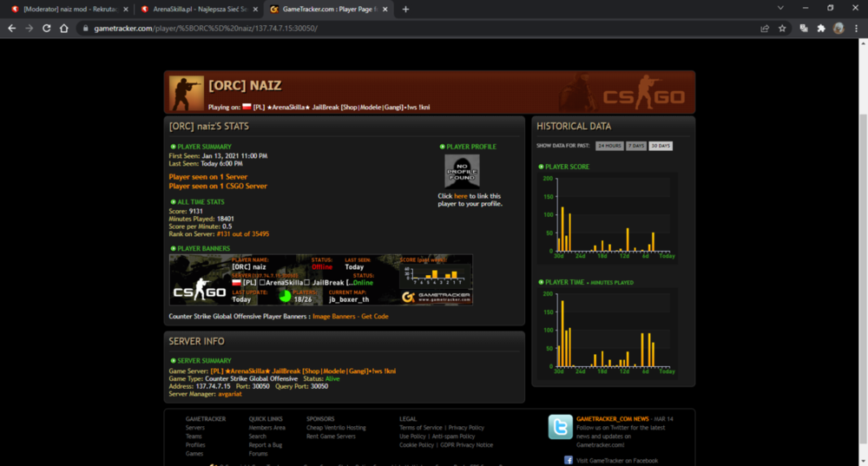
Task: Switch to the [Moderator] naiz mod tab
Action: (69, 9)
